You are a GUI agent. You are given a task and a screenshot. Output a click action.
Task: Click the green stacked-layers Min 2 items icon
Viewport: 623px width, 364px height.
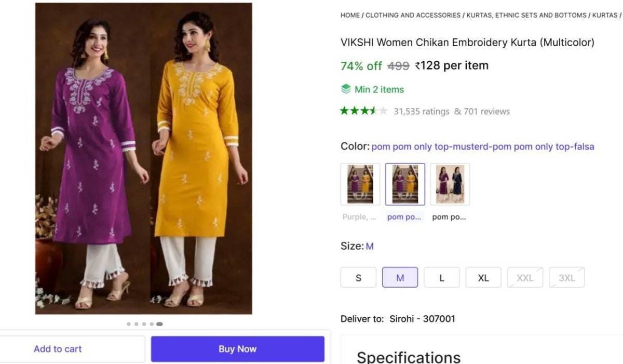[x=346, y=89]
